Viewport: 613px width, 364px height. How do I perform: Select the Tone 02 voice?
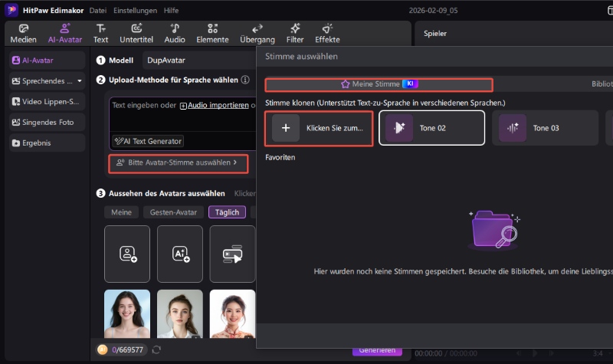click(432, 128)
